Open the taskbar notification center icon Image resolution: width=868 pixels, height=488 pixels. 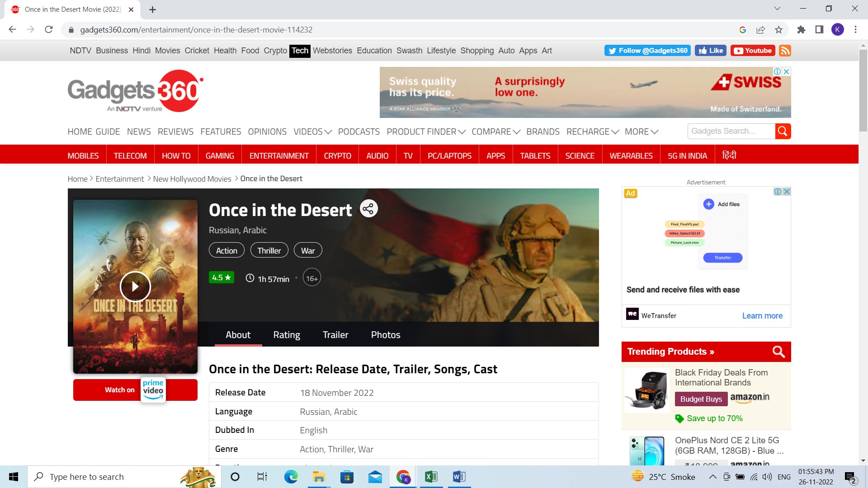coord(850,477)
